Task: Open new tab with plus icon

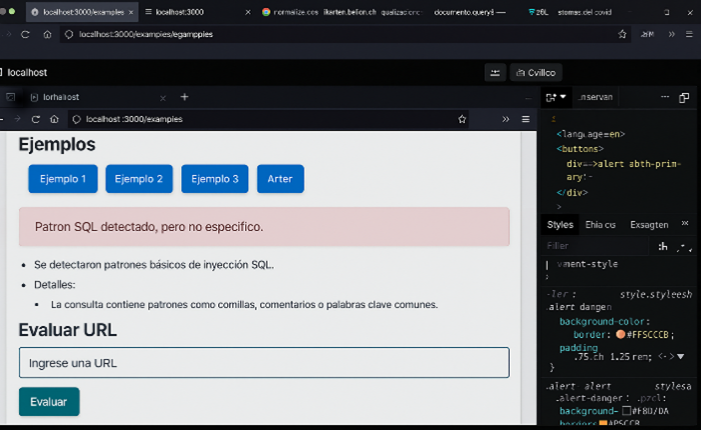Action: tap(184, 97)
